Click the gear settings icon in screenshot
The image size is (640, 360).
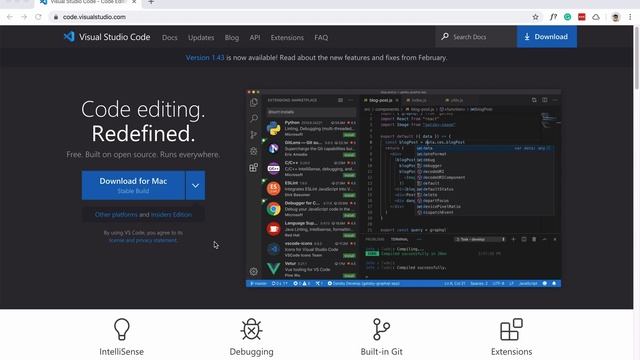pyautogui.click(x=253, y=271)
